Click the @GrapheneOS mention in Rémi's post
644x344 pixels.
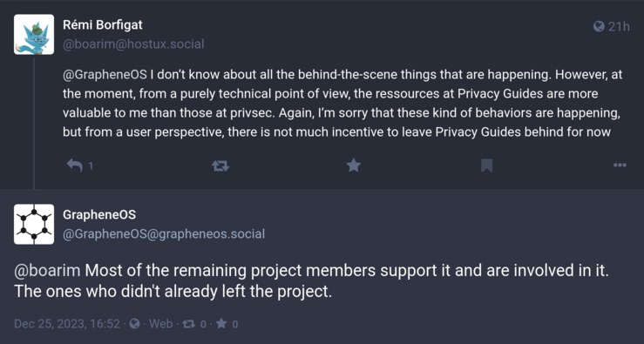(x=105, y=75)
